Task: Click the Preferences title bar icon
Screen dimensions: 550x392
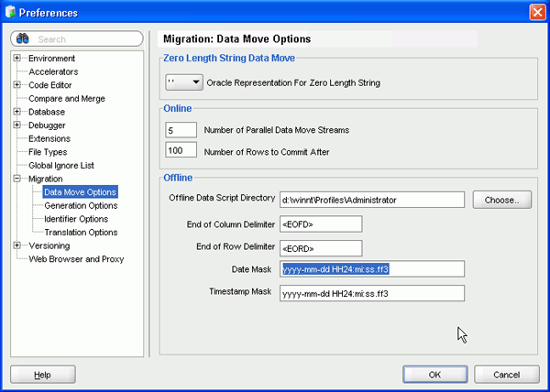Action: click(11, 12)
